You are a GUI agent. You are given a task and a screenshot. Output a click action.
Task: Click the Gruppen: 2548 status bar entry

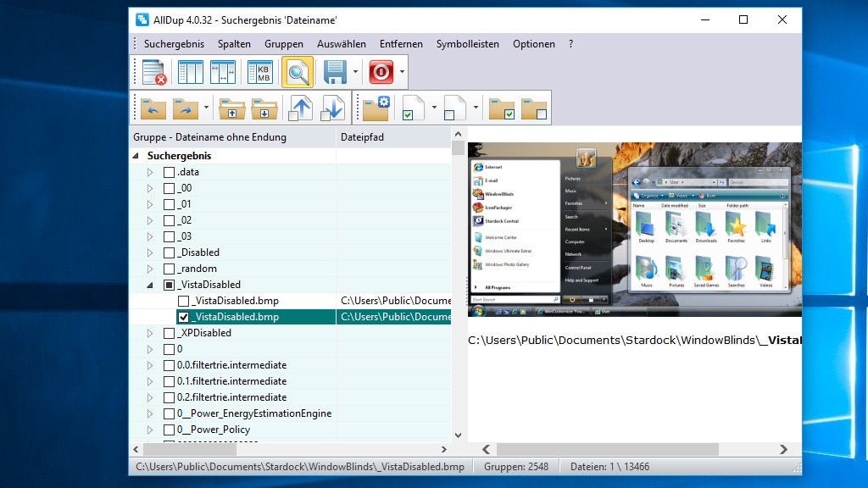[516, 467]
